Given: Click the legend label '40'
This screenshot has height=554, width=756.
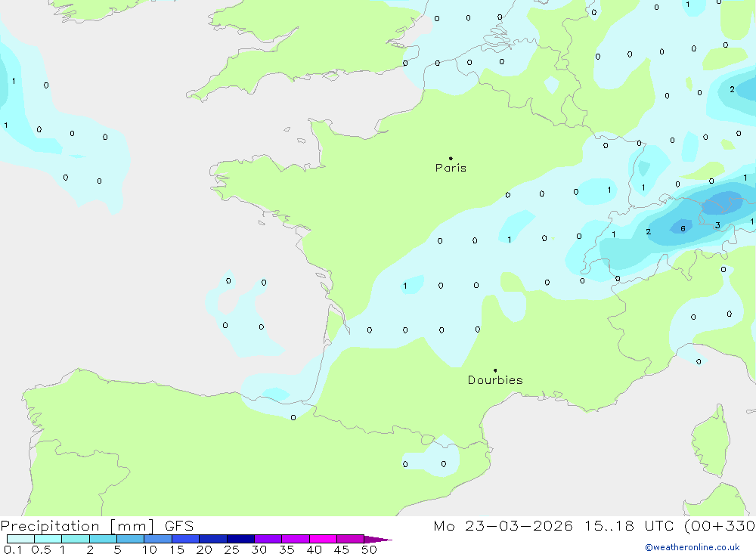Looking at the screenshot, I should pyautogui.click(x=314, y=549).
